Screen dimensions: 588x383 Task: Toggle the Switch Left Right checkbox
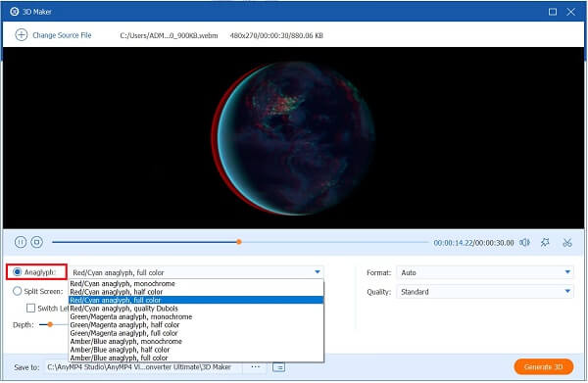[x=30, y=308]
